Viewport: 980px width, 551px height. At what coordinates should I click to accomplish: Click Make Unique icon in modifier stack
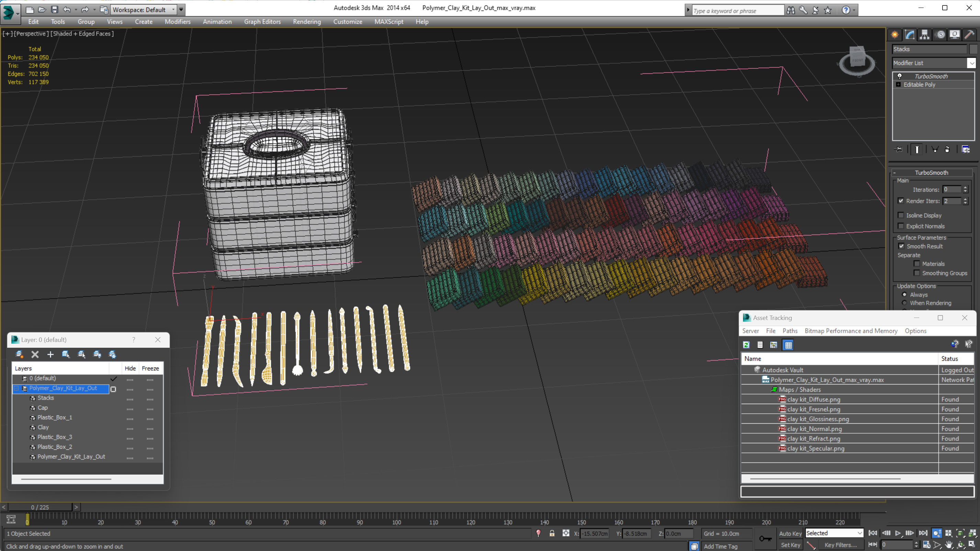coord(935,149)
